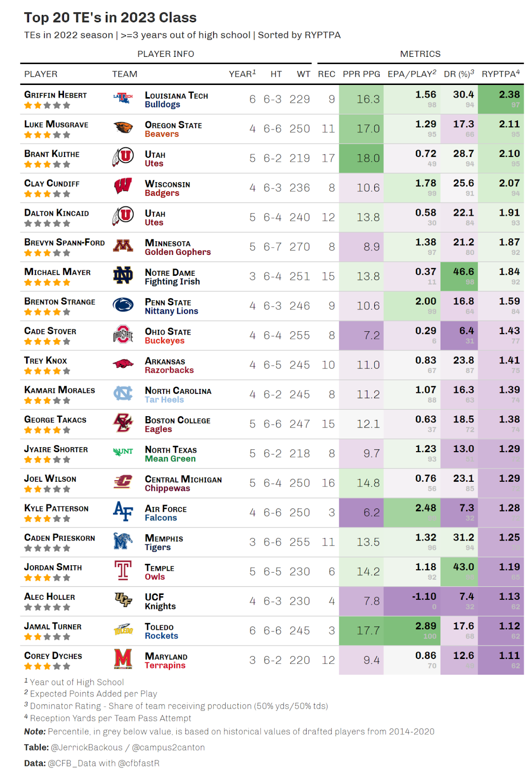Click Michael Mayer's star rating
The image size is (532, 777).
coord(47,283)
